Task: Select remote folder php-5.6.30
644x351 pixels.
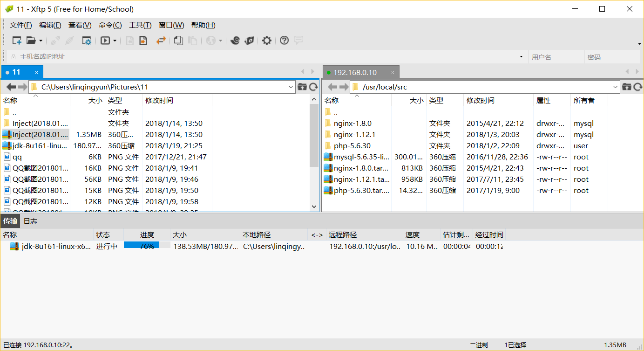Action: 347,145
